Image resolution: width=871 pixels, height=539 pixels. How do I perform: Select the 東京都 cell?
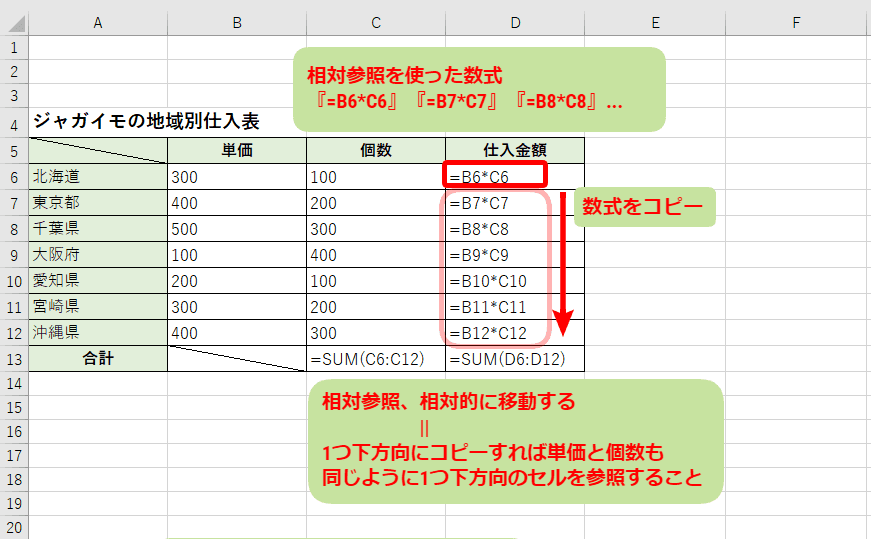[98, 203]
